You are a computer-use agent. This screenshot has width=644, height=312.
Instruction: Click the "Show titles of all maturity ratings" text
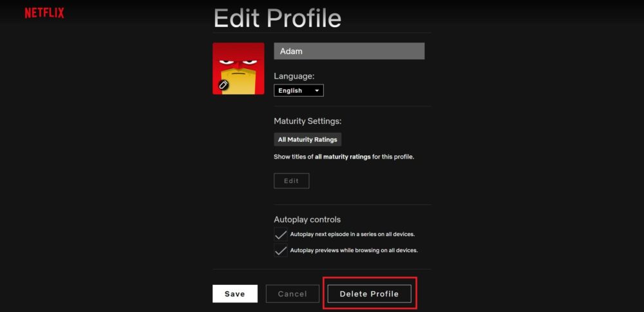pyautogui.click(x=343, y=157)
